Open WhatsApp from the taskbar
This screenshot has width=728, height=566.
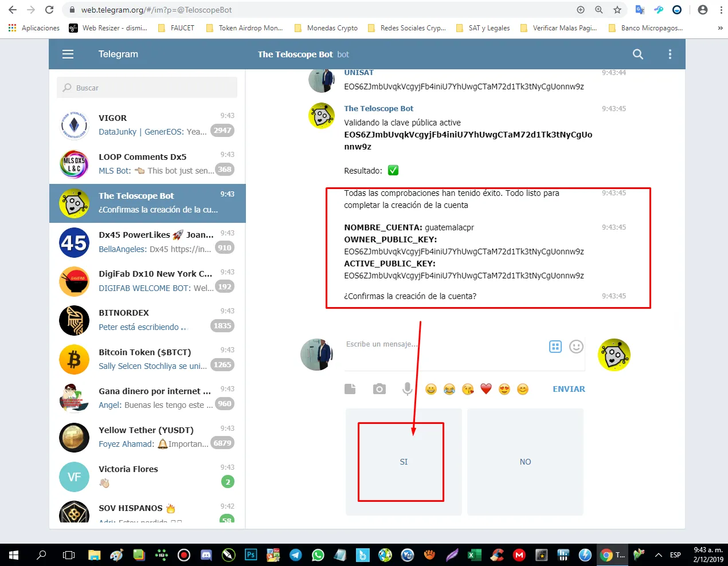click(318, 555)
